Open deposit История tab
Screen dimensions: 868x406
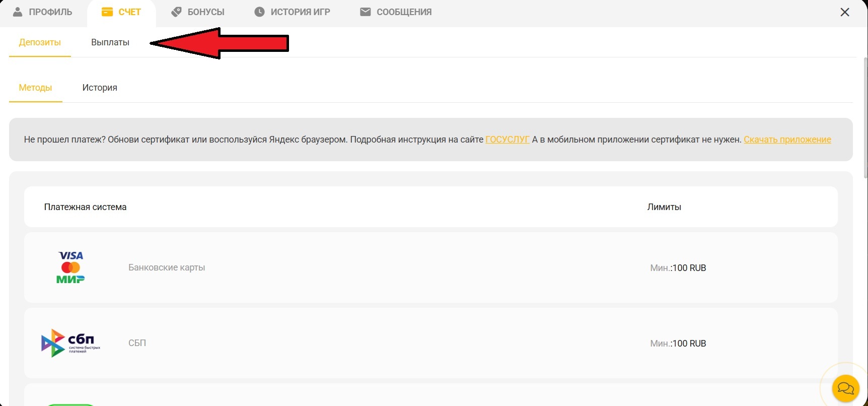(100, 88)
